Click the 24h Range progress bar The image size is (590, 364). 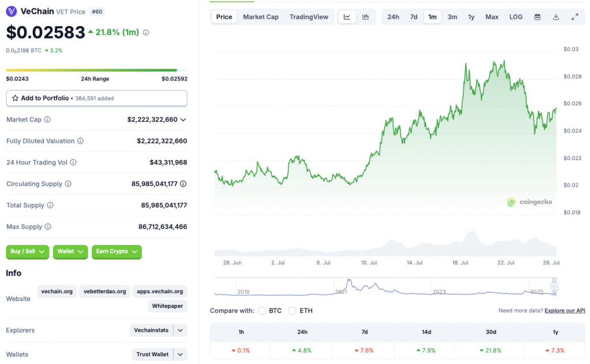(x=97, y=70)
